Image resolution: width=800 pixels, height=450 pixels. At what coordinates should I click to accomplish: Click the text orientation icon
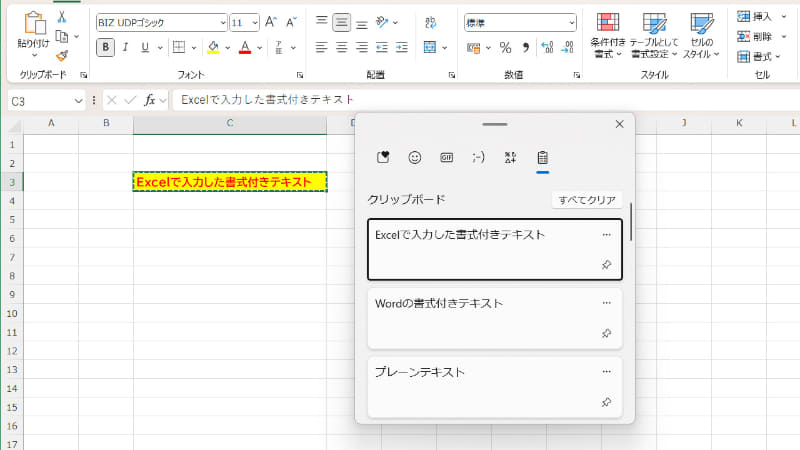[x=382, y=22]
